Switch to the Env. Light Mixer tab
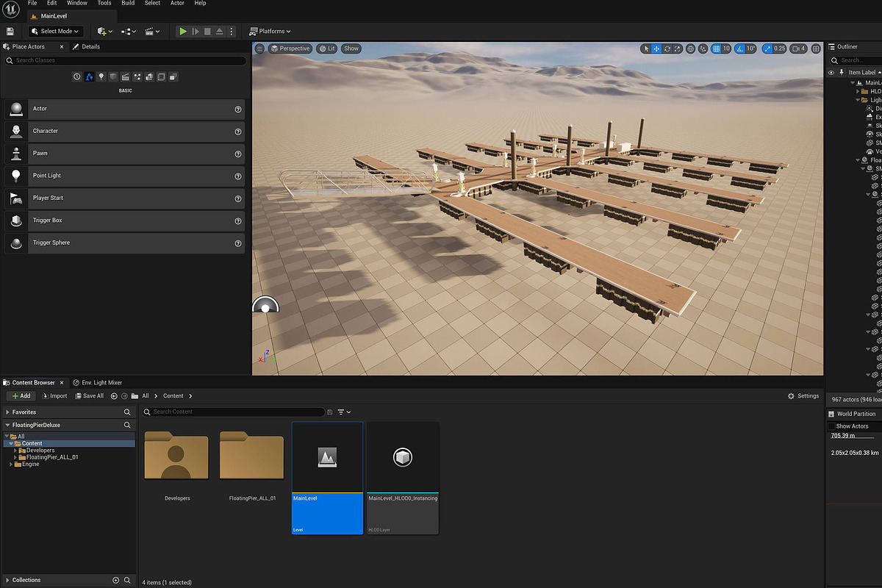 (x=98, y=382)
